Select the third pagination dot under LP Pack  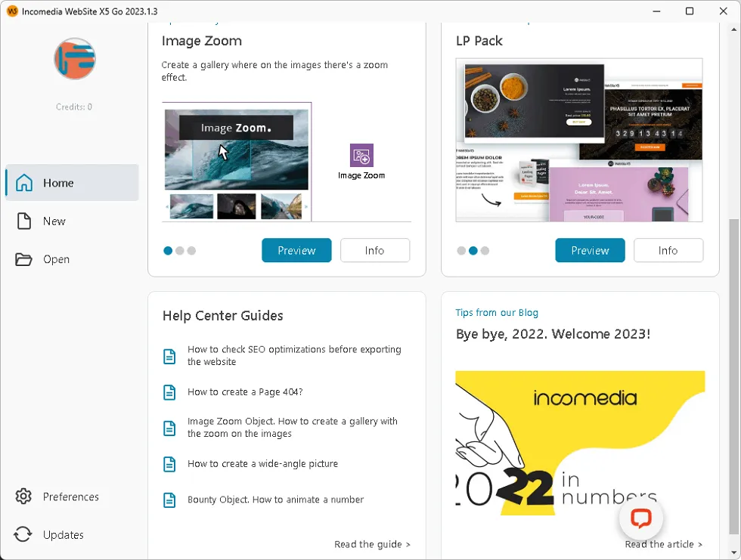[x=485, y=250]
